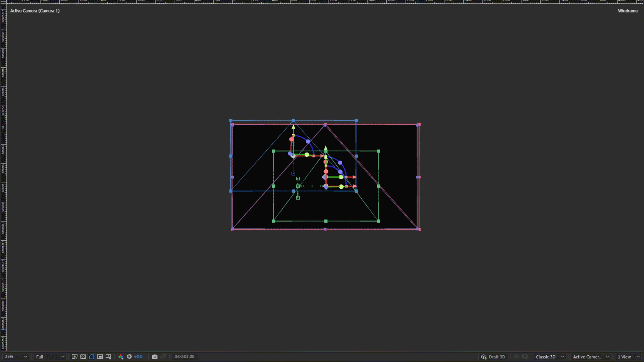Click the Fast Previews icon
The width and height of the screenshot is (644, 362).
coord(74,357)
